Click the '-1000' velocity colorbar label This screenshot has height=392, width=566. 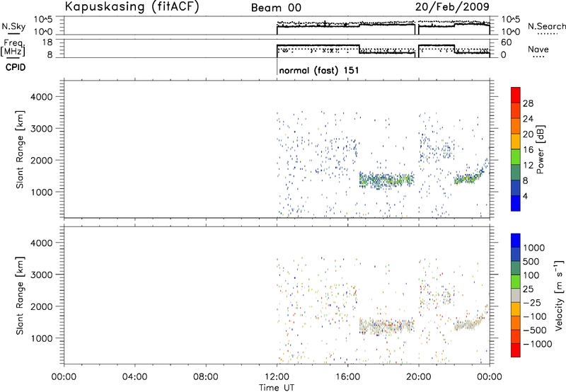[538, 344]
